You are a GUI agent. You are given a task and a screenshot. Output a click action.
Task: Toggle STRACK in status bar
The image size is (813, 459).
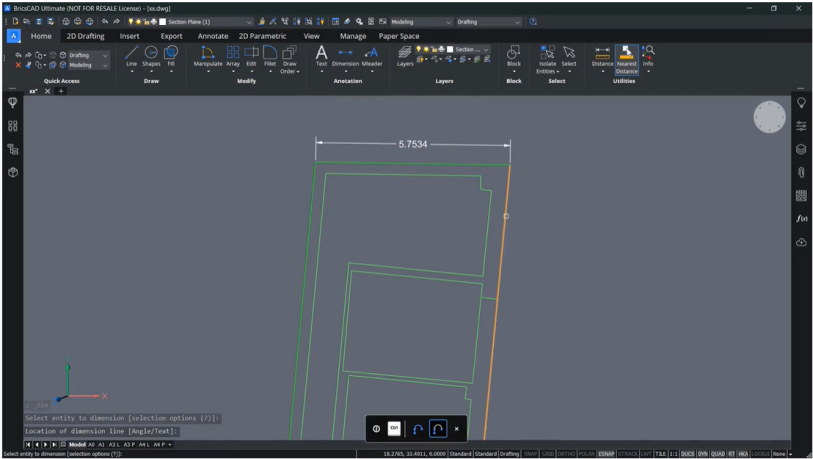coord(627,454)
